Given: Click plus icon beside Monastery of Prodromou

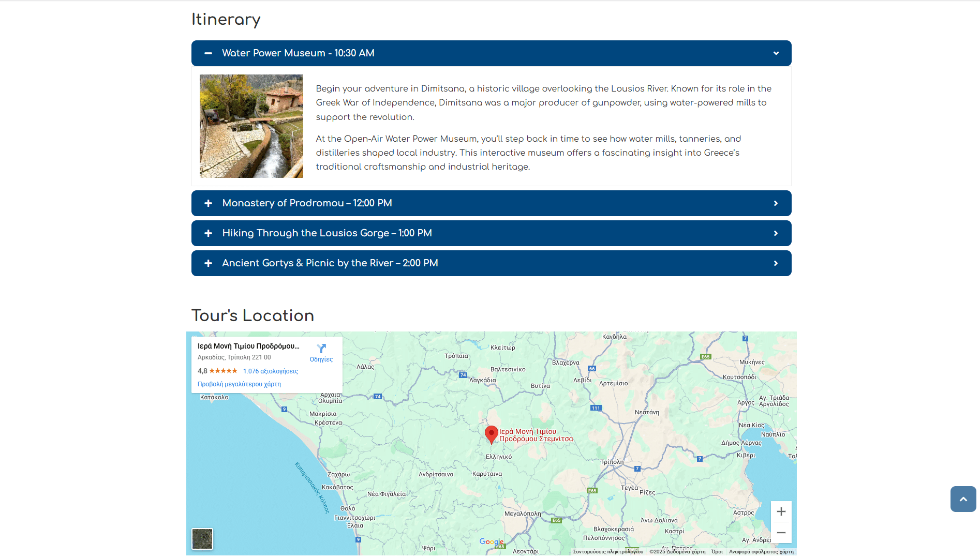Looking at the screenshot, I should pyautogui.click(x=208, y=203).
